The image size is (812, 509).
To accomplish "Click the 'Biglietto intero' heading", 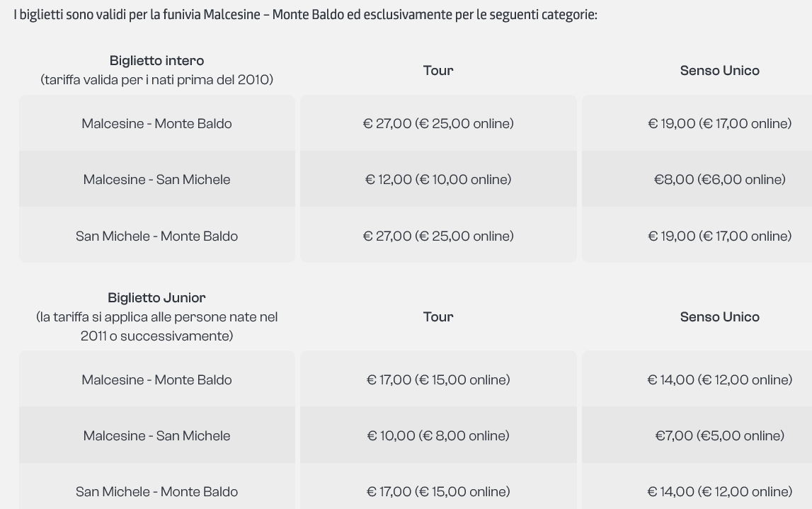I will (156, 61).
